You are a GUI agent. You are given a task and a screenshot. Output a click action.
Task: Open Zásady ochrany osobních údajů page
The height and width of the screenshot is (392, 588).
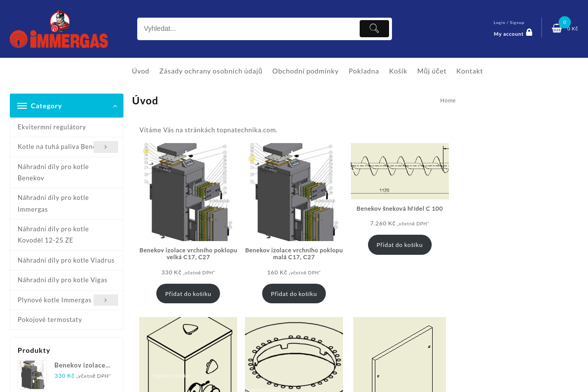pyautogui.click(x=211, y=71)
